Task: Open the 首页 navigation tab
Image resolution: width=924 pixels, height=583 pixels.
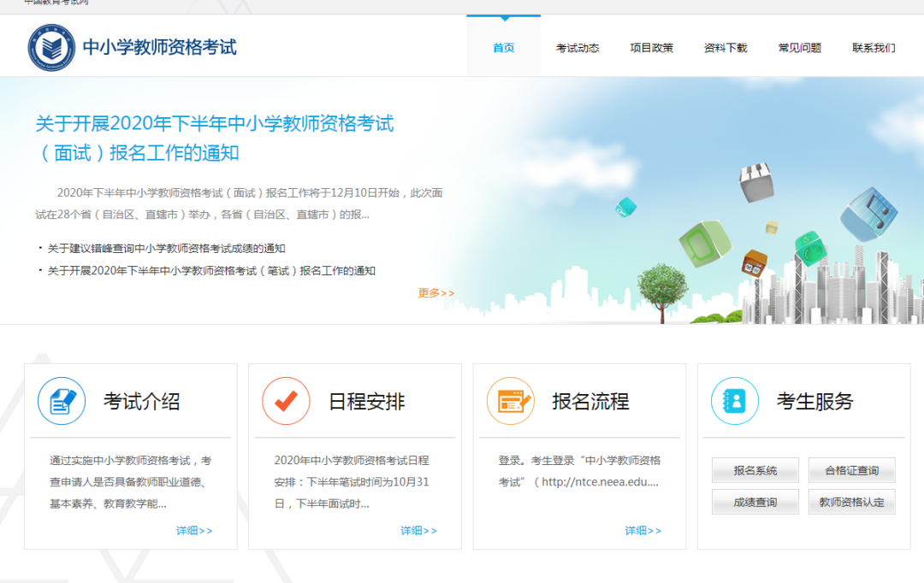Action: pos(503,48)
